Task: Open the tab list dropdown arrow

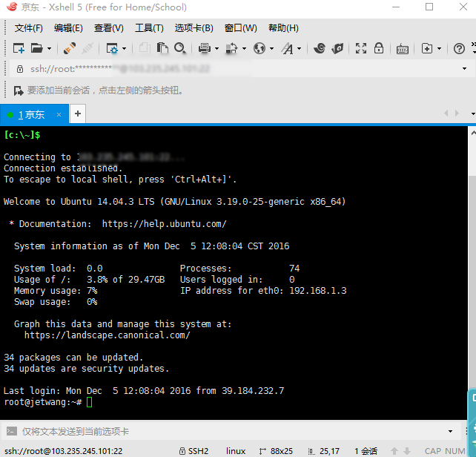Action: click(x=472, y=114)
